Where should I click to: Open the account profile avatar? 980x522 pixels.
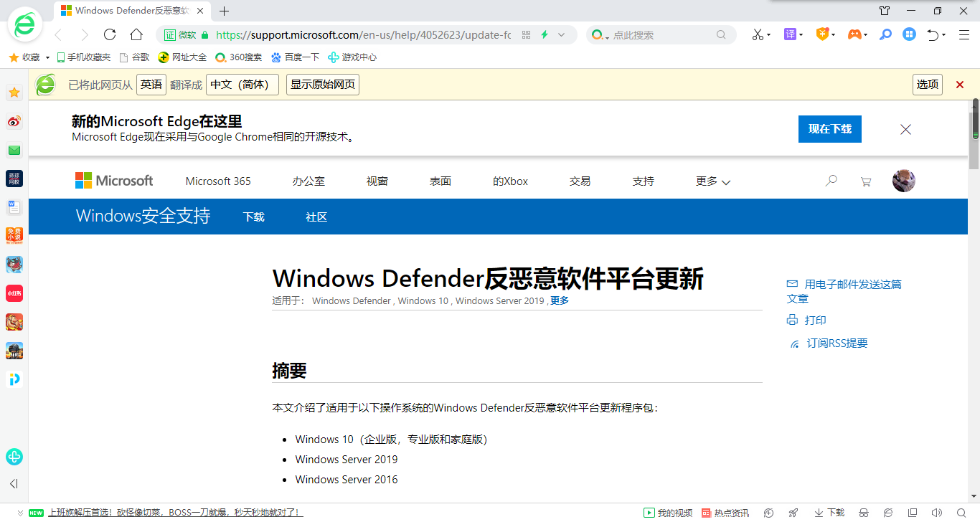coord(904,181)
